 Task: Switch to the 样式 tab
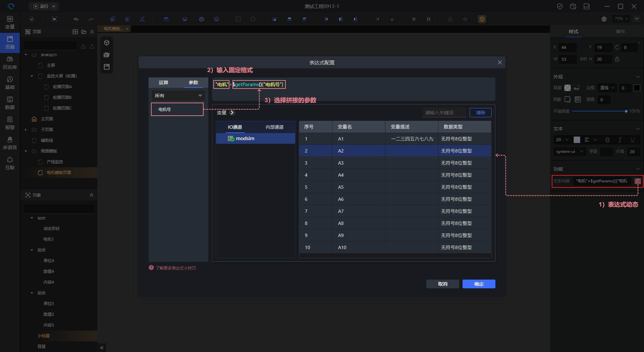573,32
